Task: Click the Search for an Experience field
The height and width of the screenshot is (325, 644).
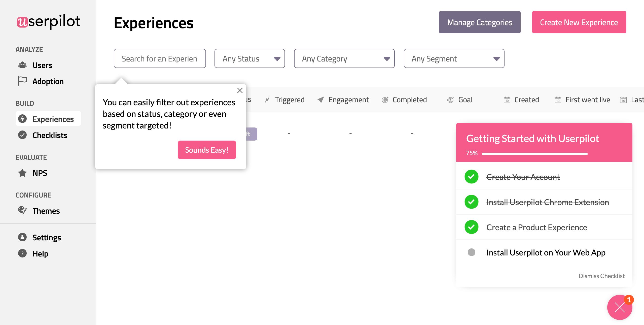Action: click(x=159, y=58)
